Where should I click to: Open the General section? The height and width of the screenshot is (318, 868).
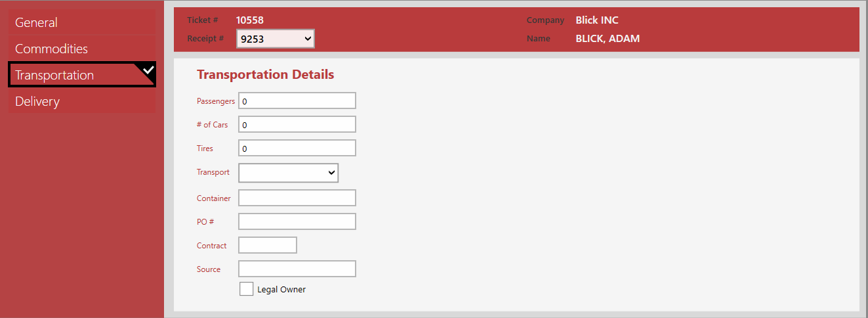82,22
